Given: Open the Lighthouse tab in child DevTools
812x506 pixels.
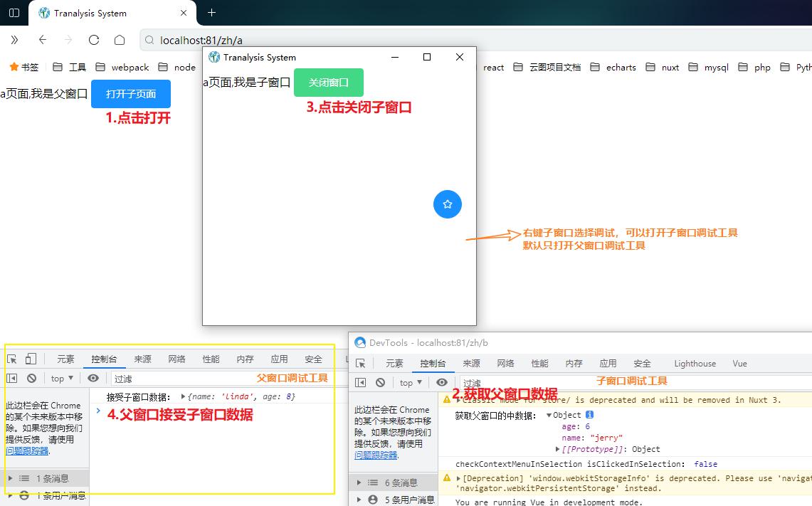Looking at the screenshot, I should click(695, 363).
